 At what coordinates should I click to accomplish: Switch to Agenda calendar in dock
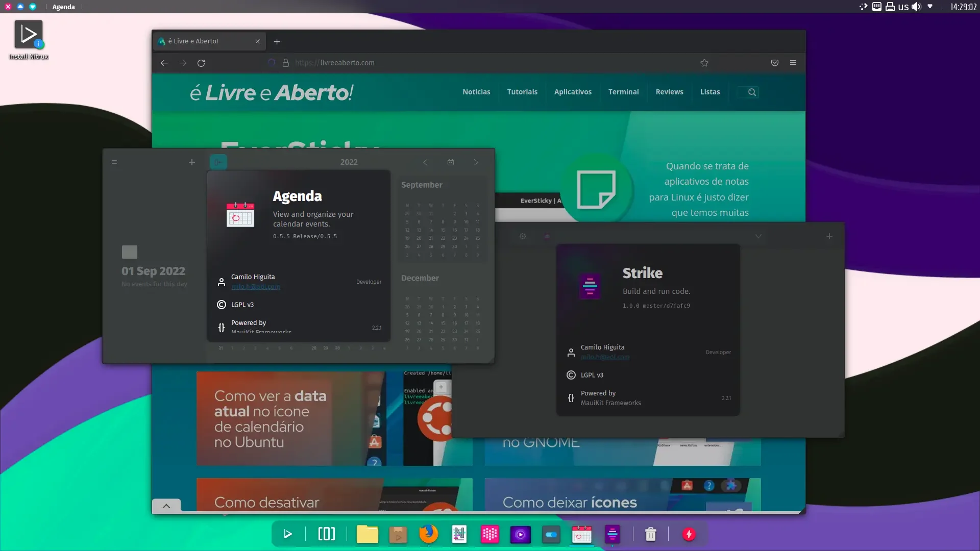582,534
